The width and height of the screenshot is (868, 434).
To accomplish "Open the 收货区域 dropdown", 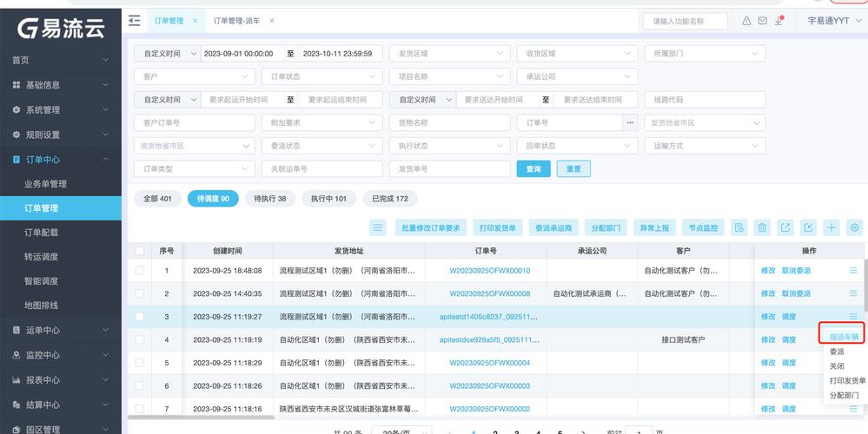I will point(578,54).
